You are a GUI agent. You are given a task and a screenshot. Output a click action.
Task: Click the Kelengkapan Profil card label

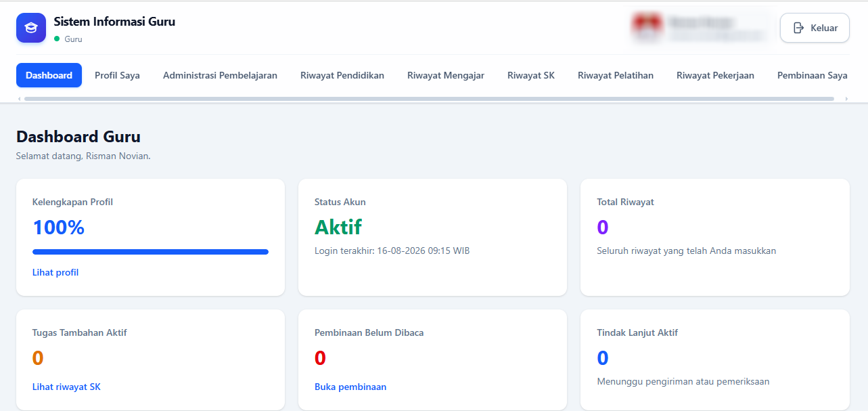tap(72, 202)
